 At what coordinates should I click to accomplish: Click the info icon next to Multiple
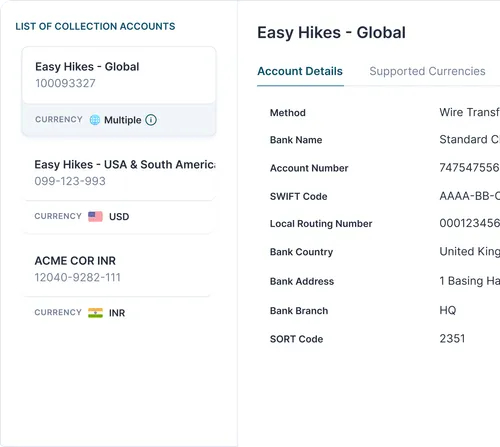click(x=151, y=120)
